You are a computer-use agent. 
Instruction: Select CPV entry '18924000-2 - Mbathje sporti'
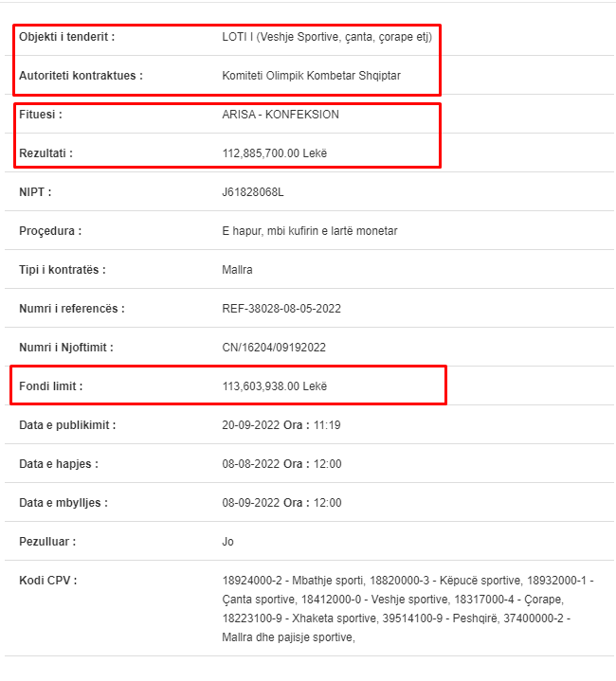pos(293,581)
